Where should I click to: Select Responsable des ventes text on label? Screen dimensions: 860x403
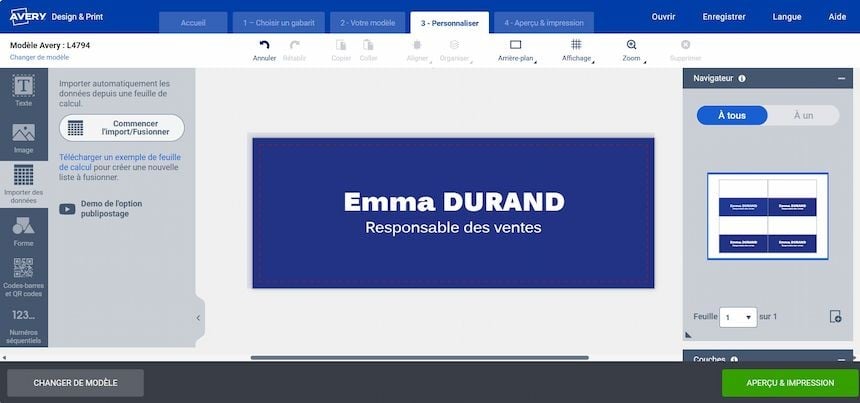[454, 228]
